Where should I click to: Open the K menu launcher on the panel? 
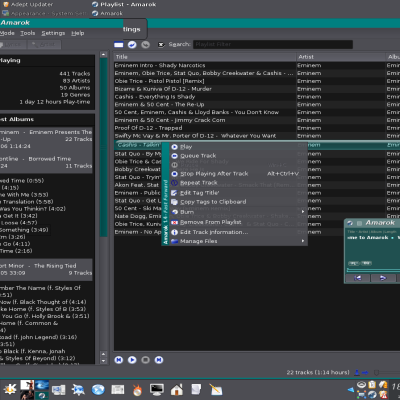coord(10,389)
